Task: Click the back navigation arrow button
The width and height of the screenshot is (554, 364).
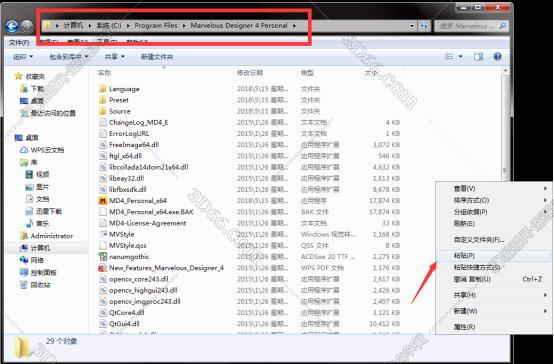Action: pyautogui.click(x=13, y=26)
